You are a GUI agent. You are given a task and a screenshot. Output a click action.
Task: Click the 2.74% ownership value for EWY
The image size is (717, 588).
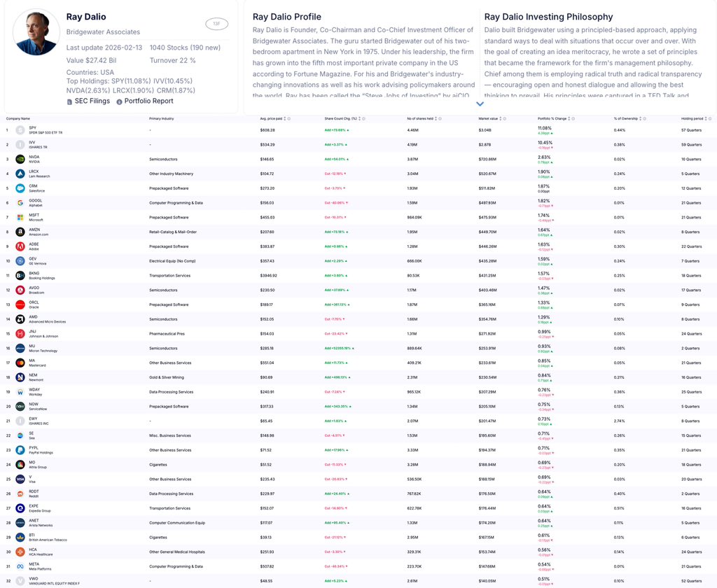619,421
